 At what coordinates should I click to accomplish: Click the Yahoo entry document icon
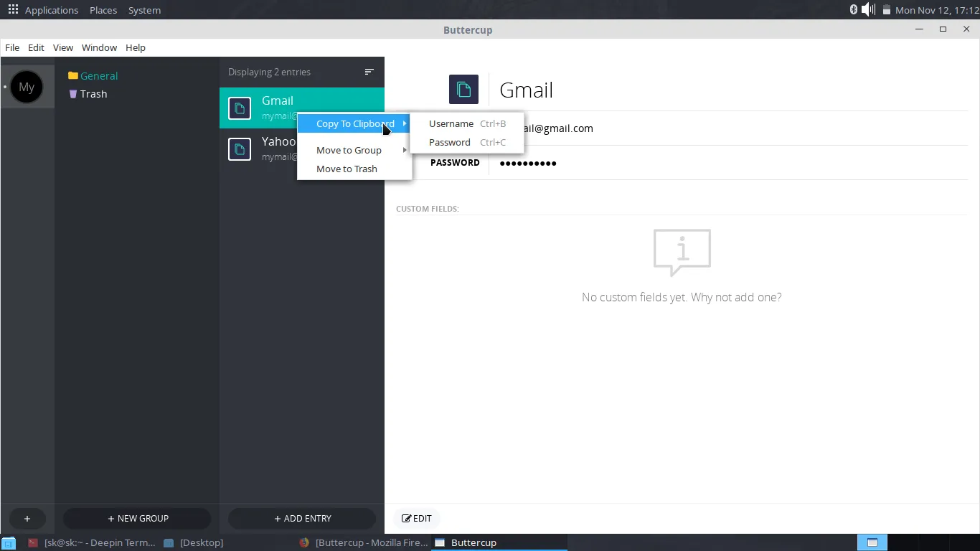coord(240,149)
